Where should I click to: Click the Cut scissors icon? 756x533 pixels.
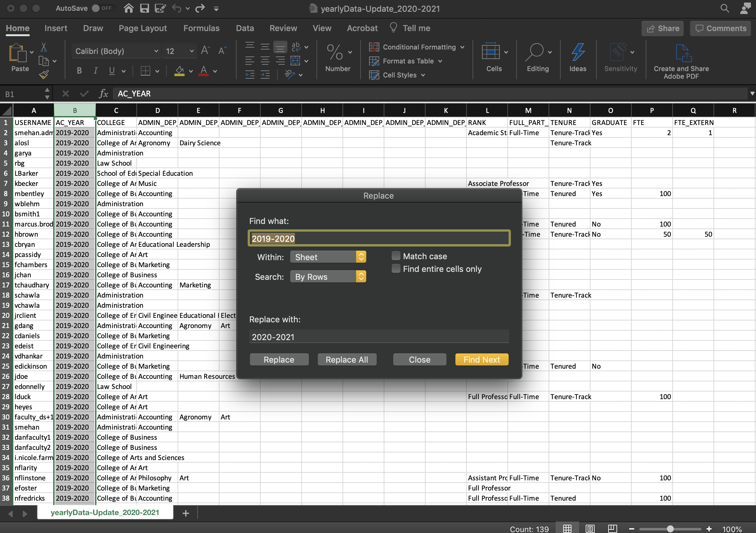43,48
